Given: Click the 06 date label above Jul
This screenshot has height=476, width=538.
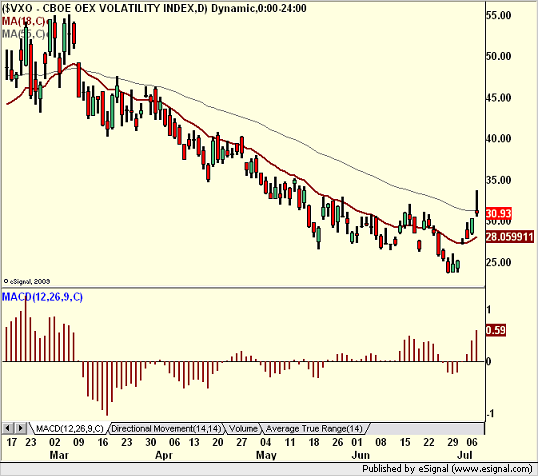Looking at the screenshot, I should tap(472, 442).
